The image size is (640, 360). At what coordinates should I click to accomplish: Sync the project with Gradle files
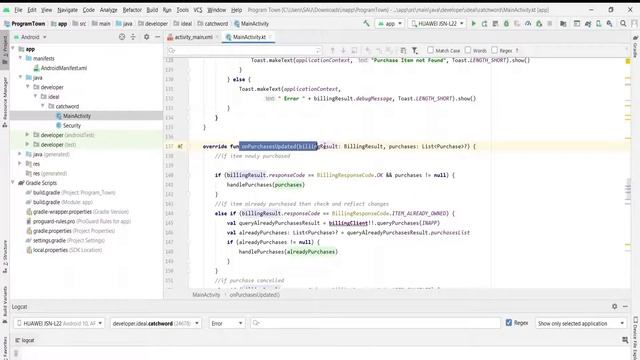click(x=588, y=24)
